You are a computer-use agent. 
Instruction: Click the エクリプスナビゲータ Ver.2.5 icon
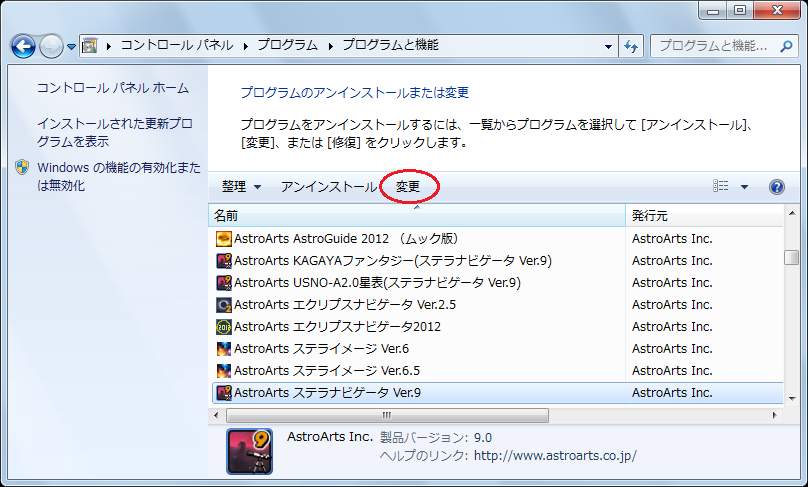(224, 305)
